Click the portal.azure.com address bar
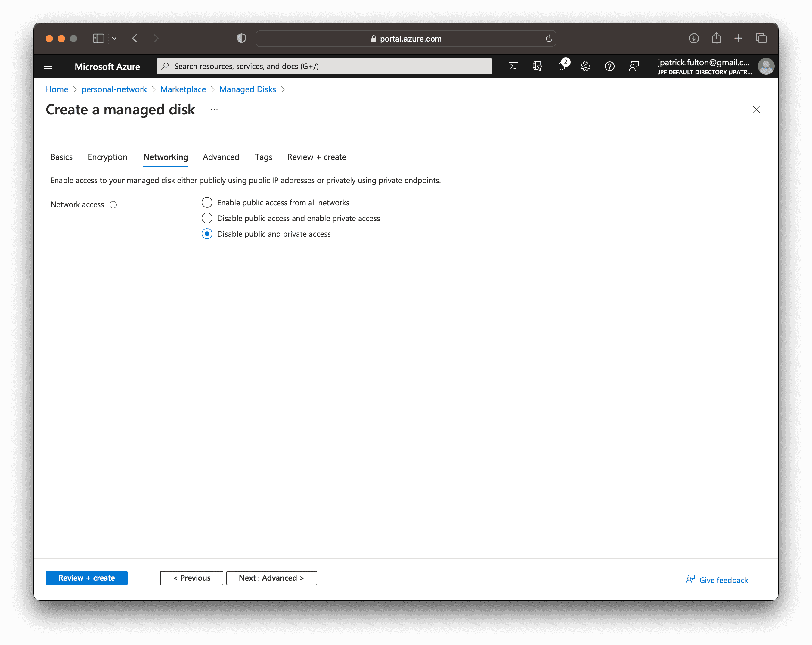812x645 pixels. [406, 39]
